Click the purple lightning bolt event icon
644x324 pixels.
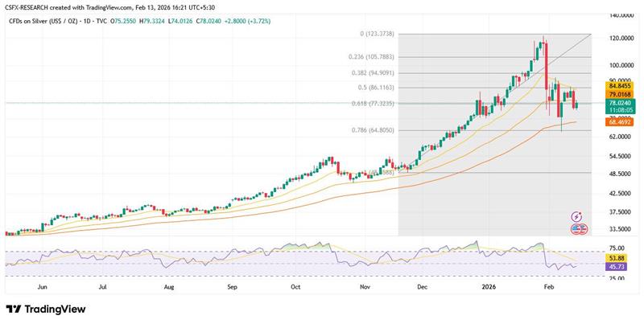tap(576, 217)
